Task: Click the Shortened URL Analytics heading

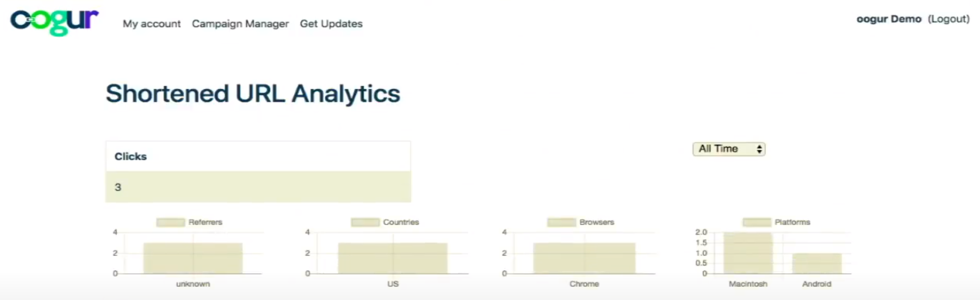Action: pyautogui.click(x=253, y=94)
